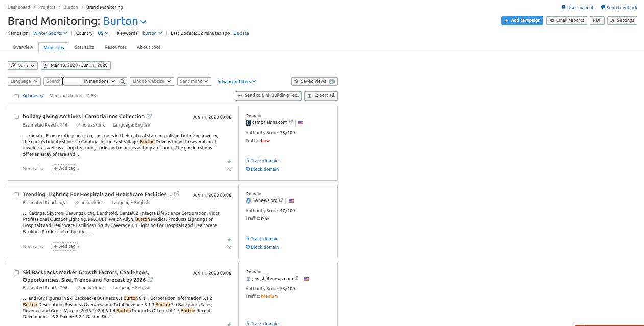This screenshot has width=644, height=326.
Task: Open external link icon for Ski Backpacks mention
Action: click(x=150, y=280)
